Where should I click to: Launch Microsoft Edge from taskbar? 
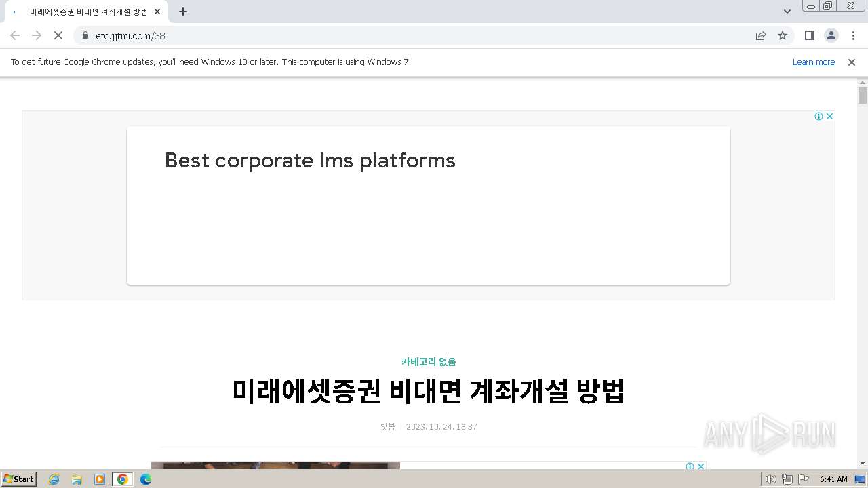(145, 479)
